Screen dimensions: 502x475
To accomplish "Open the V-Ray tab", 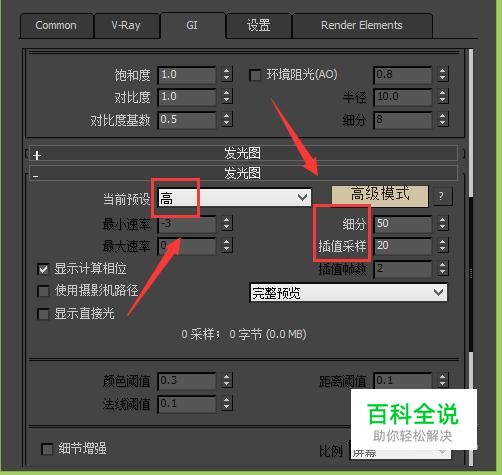I will click(126, 26).
